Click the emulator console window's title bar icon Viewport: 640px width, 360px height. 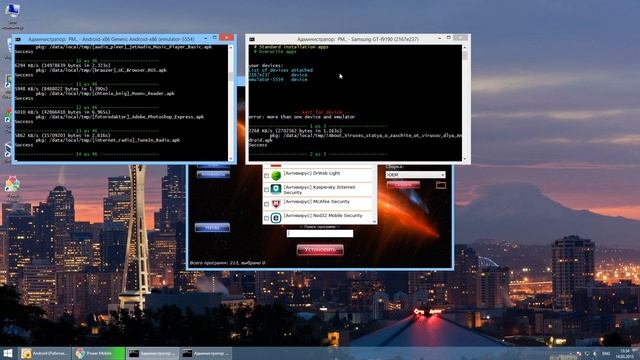coord(18,39)
